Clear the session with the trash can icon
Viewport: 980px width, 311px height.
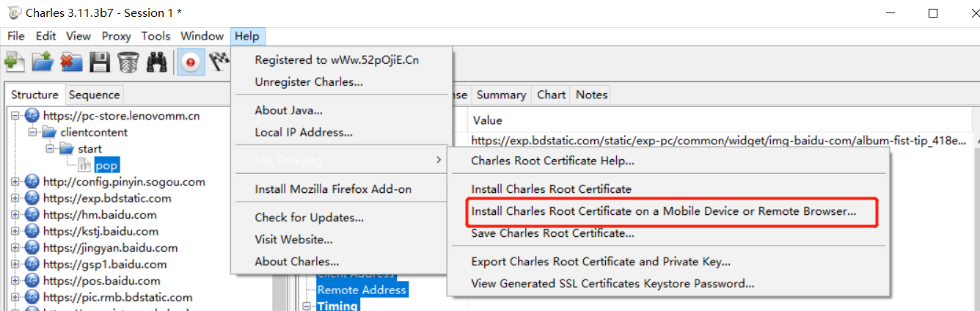(x=128, y=63)
